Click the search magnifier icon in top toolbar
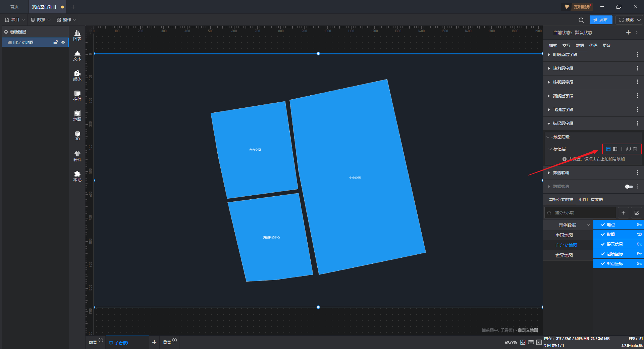Screen dimensions: 644x349 (581, 20)
